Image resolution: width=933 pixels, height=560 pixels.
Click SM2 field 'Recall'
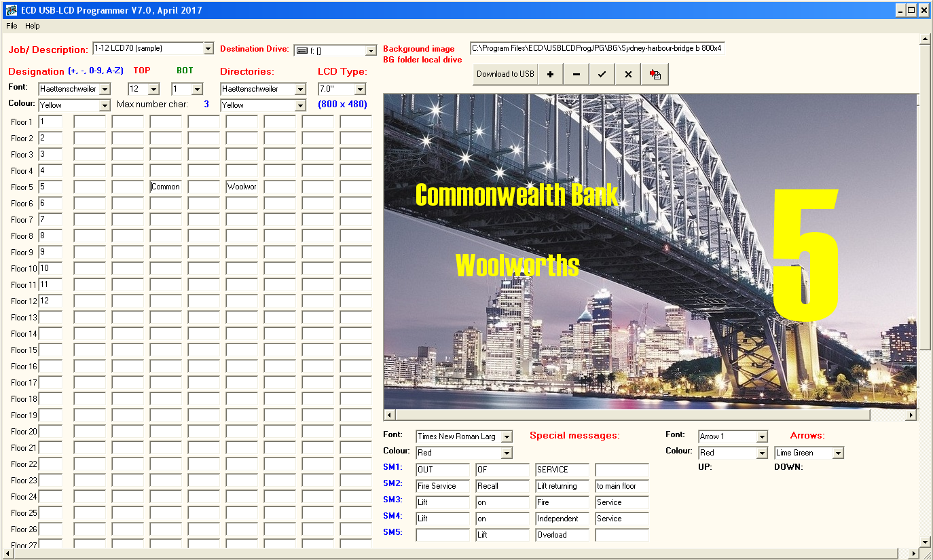tap(502, 486)
